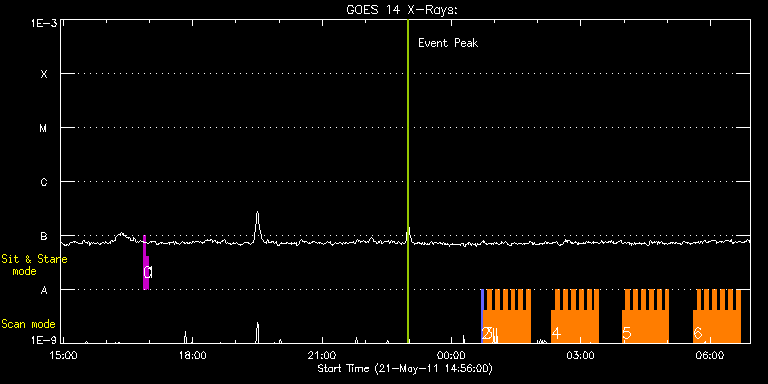The width and height of the screenshot is (768, 384).
Task: Click the green Event Peak vertical line
Action: (x=408, y=181)
